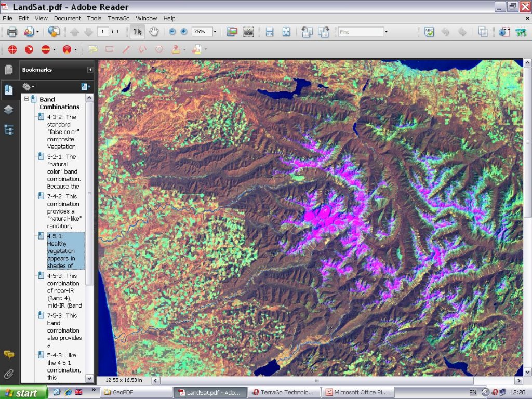
Task: Open the 75% zoom level dropdown
Action: pos(215,32)
